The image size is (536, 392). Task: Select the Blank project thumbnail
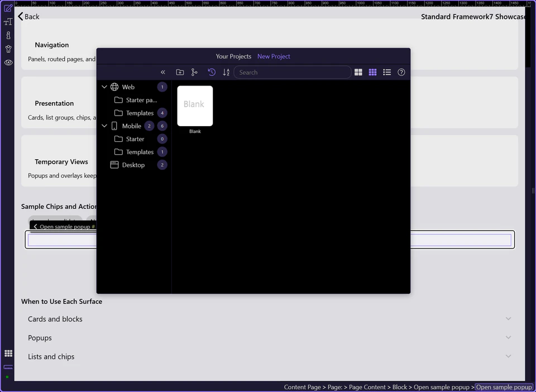(195, 106)
